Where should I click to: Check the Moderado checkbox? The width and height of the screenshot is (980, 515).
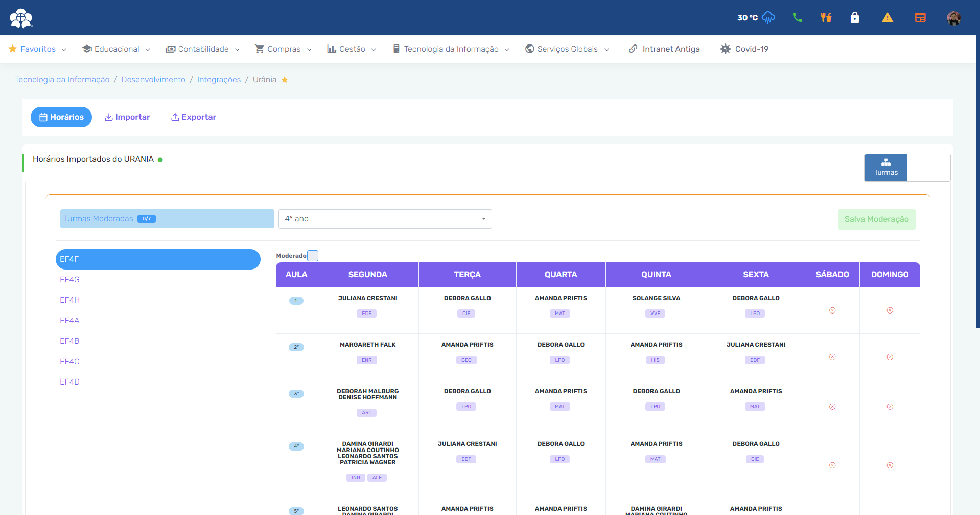(313, 256)
